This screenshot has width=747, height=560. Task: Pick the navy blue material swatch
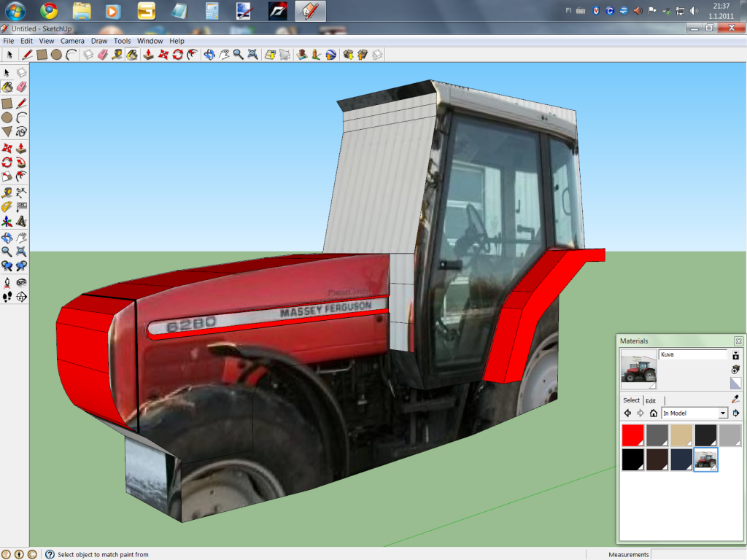tap(682, 459)
